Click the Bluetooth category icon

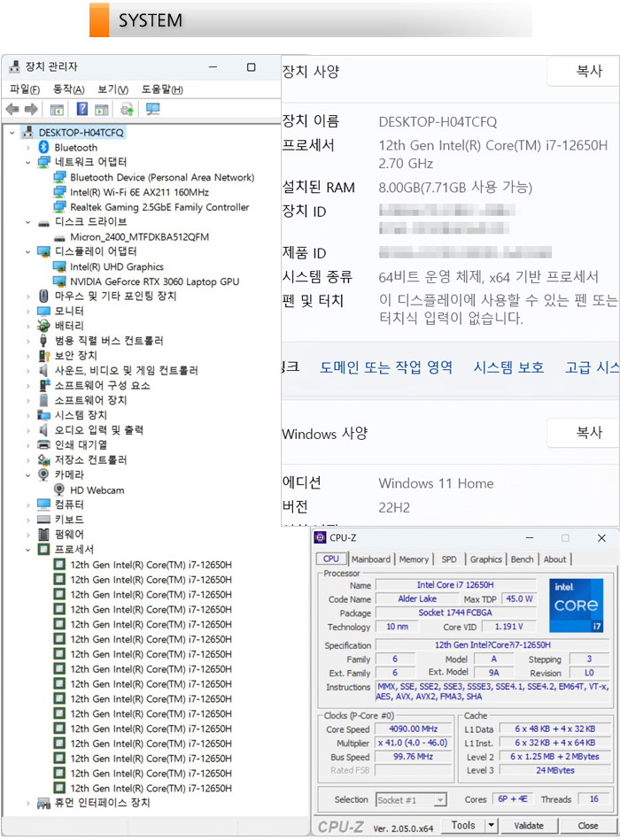point(44,147)
